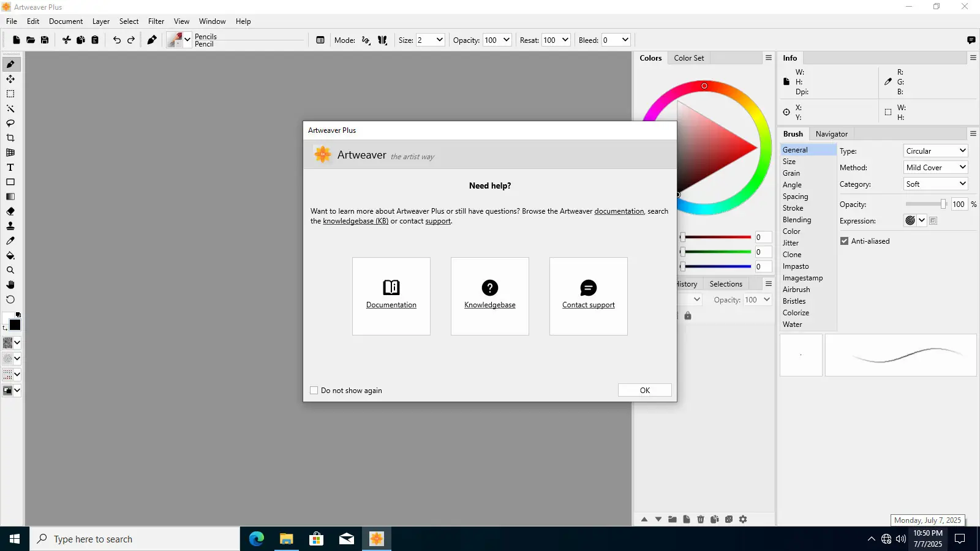The image size is (980, 551).
Task: Tick the 'Do not show again' checkbox
Action: [314, 391]
